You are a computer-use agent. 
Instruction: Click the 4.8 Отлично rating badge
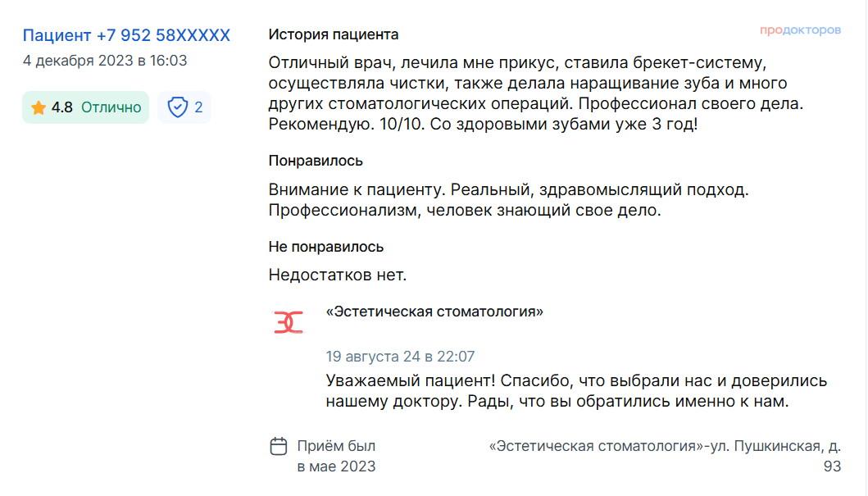pos(86,107)
